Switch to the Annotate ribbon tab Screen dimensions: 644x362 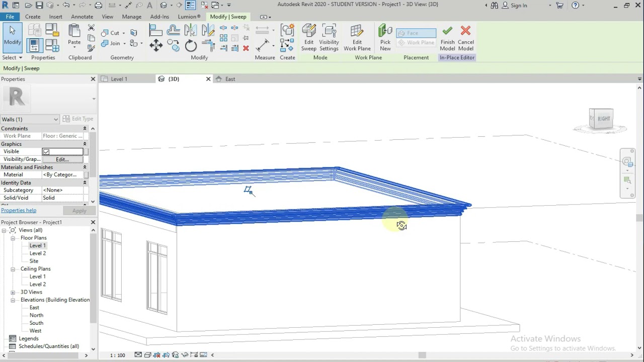coord(82,17)
